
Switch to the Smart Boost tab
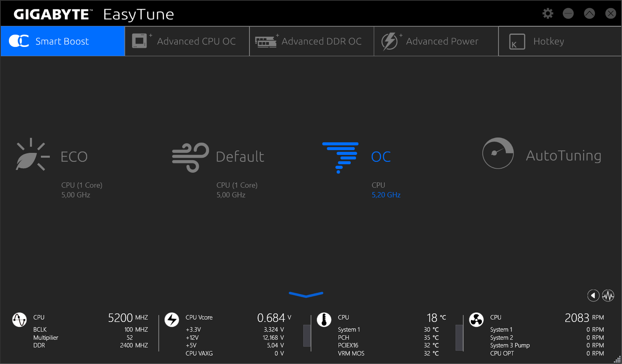[63, 41]
